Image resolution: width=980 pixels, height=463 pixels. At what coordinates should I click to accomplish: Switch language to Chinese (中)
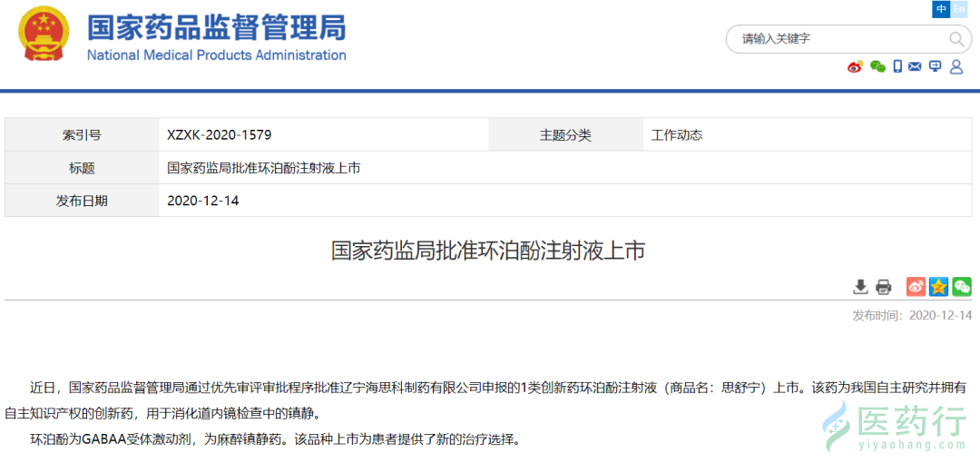click(941, 9)
